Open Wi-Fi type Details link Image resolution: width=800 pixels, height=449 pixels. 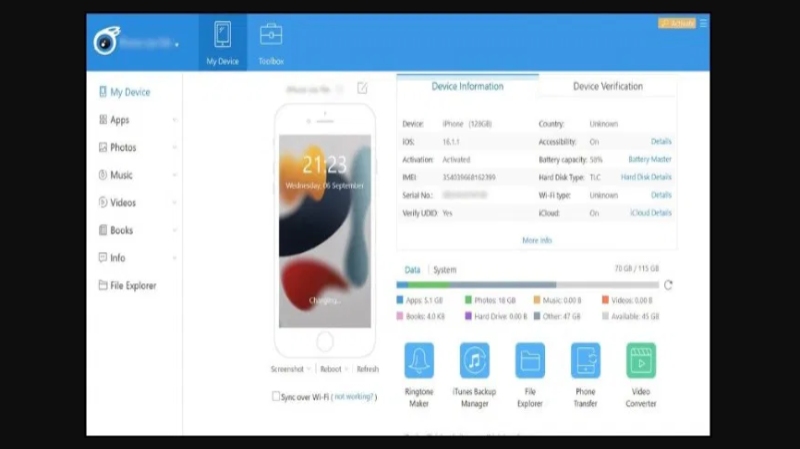click(x=661, y=195)
